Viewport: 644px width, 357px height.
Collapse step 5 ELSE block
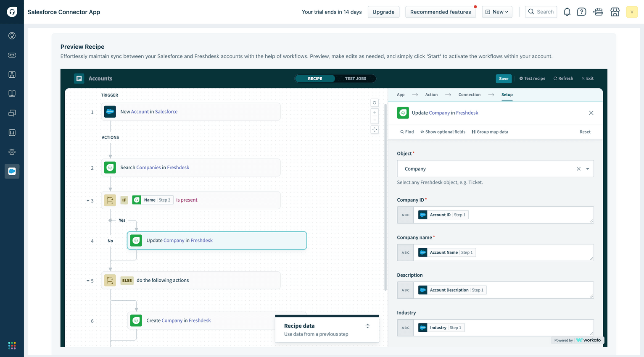tap(88, 281)
